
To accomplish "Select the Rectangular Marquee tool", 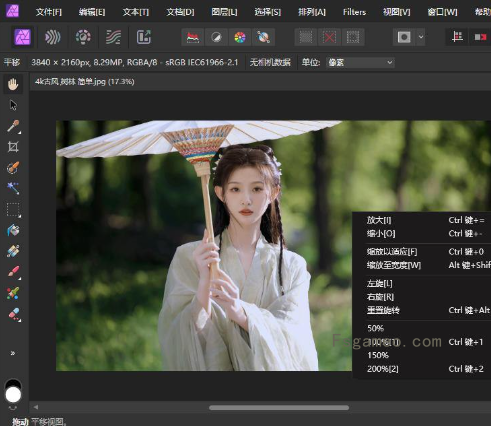I will (13, 210).
